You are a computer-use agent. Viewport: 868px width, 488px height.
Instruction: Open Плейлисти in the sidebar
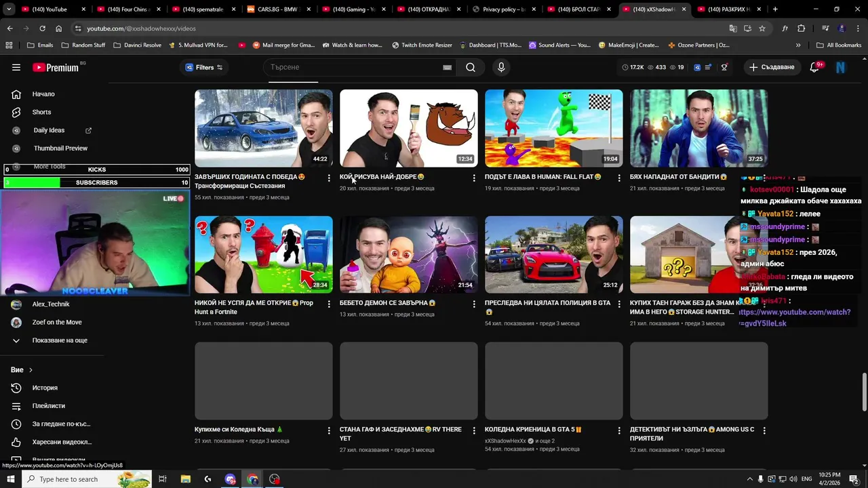[x=49, y=405]
